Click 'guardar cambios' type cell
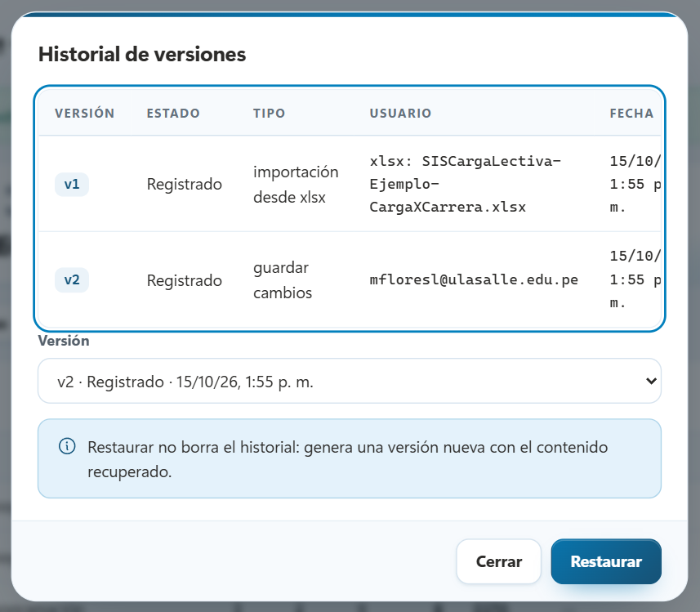 tap(283, 280)
